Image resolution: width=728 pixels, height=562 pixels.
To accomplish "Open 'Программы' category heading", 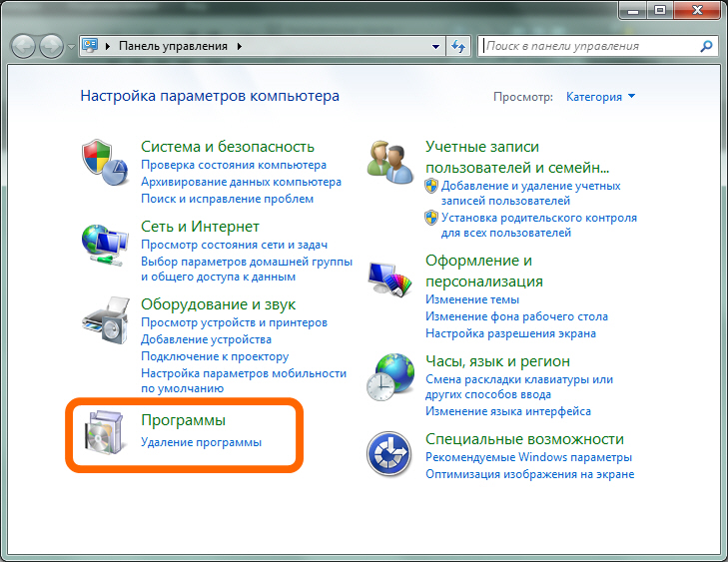I will [184, 420].
